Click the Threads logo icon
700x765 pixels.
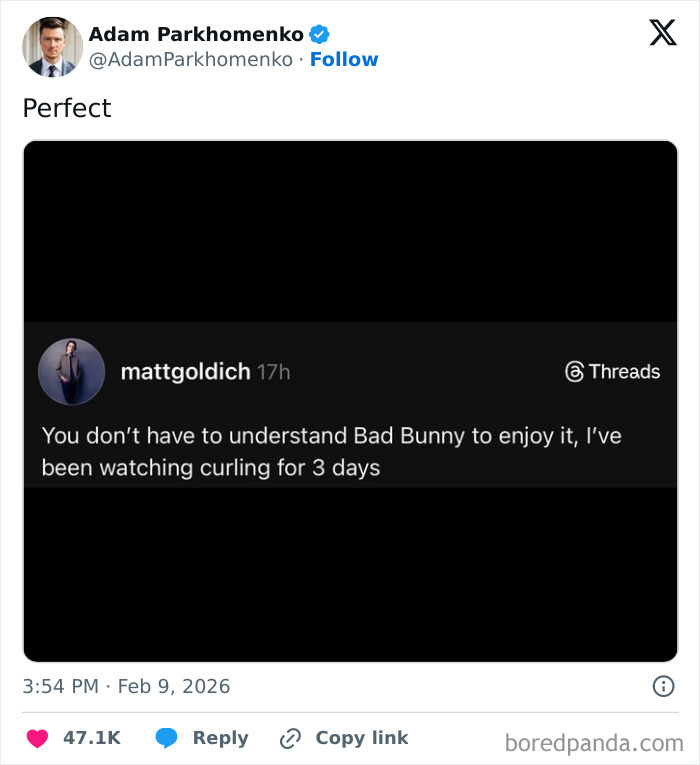coord(574,372)
